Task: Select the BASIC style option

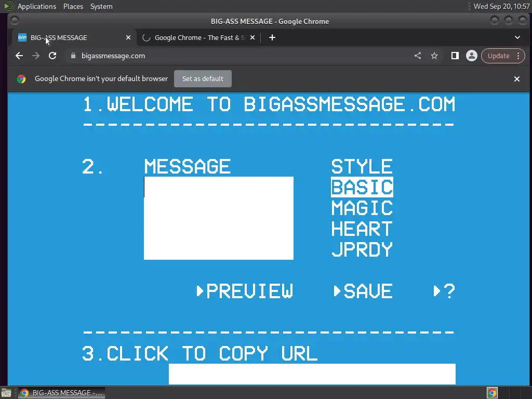Action: [x=362, y=187]
